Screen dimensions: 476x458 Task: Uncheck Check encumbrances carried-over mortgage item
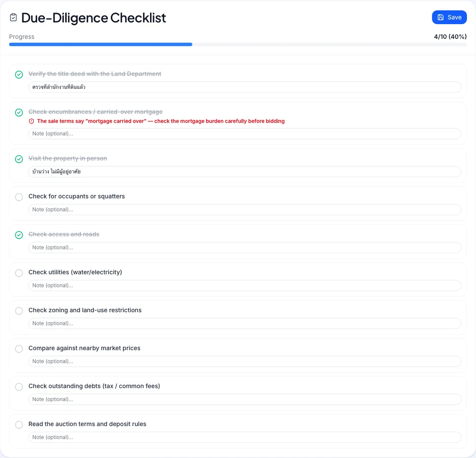(19, 113)
